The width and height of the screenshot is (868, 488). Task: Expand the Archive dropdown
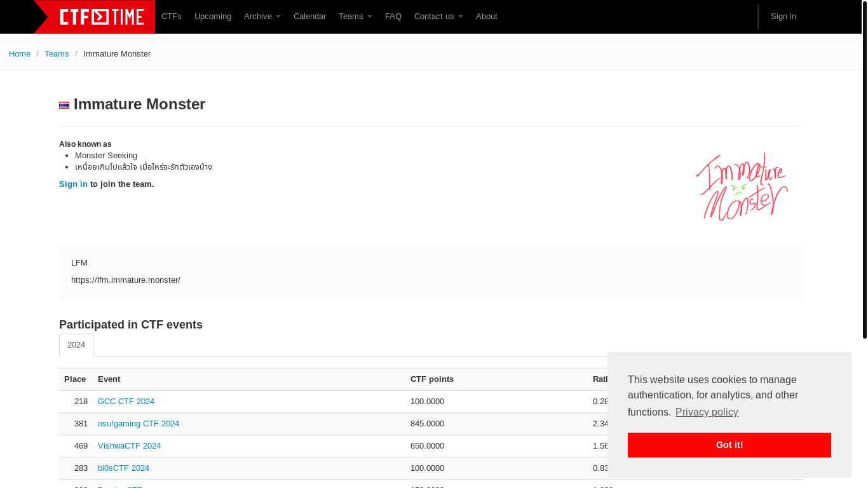pos(262,17)
